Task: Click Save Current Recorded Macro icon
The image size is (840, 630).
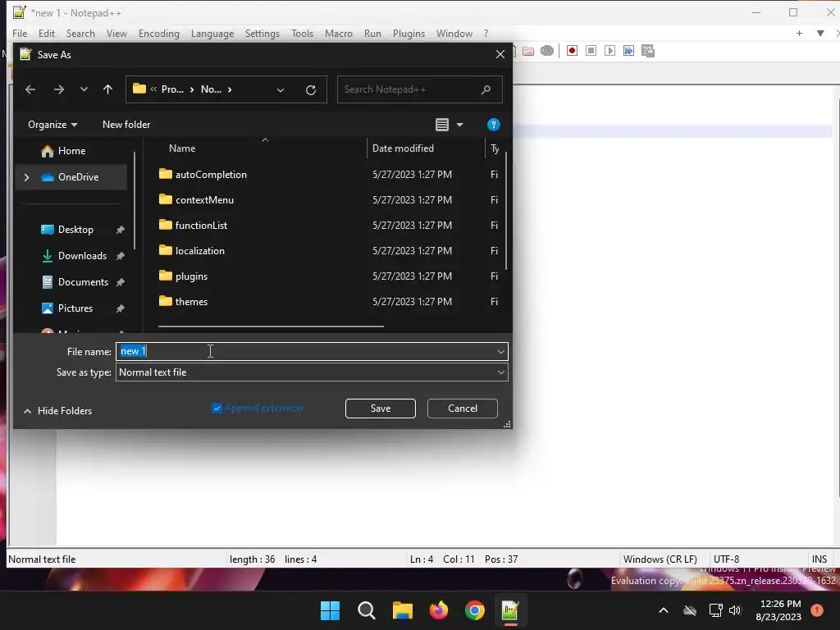Action: (648, 51)
